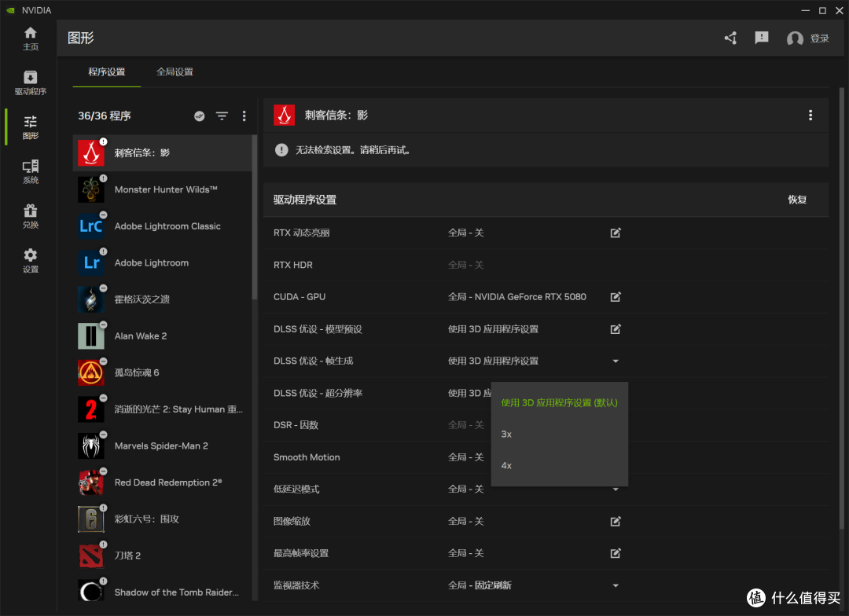
Task: Open the 驱动程序 drivers section
Action: coord(31,82)
